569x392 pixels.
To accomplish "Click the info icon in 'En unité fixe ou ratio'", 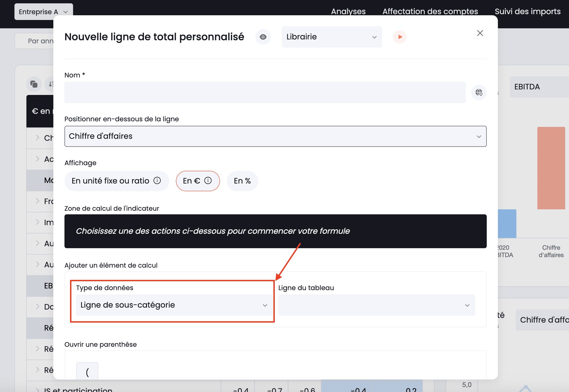I will (157, 181).
